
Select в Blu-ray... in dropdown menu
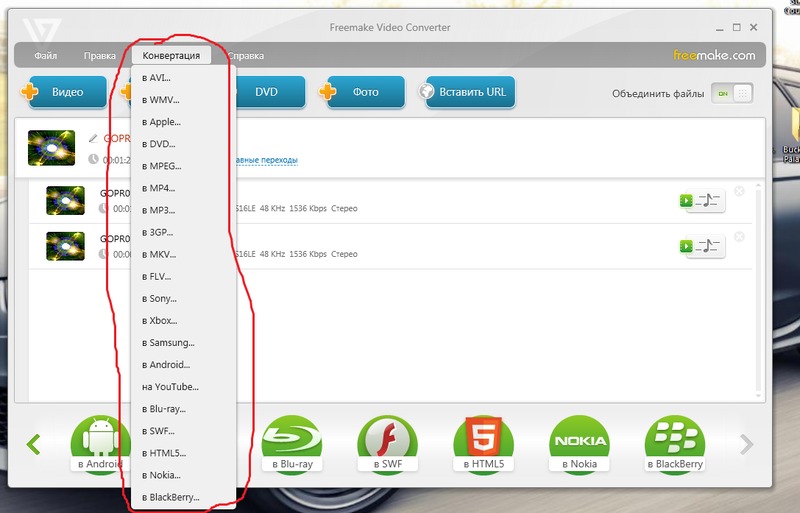point(183,409)
